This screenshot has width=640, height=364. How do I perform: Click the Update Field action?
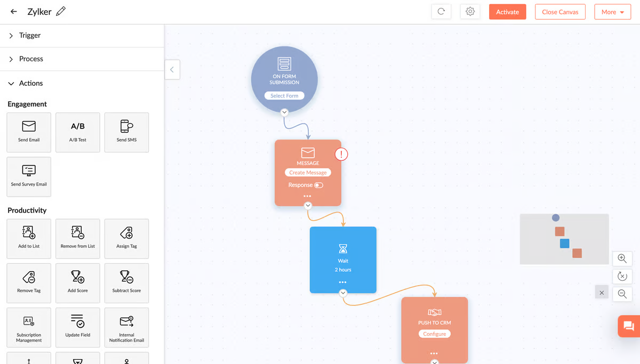click(x=78, y=327)
